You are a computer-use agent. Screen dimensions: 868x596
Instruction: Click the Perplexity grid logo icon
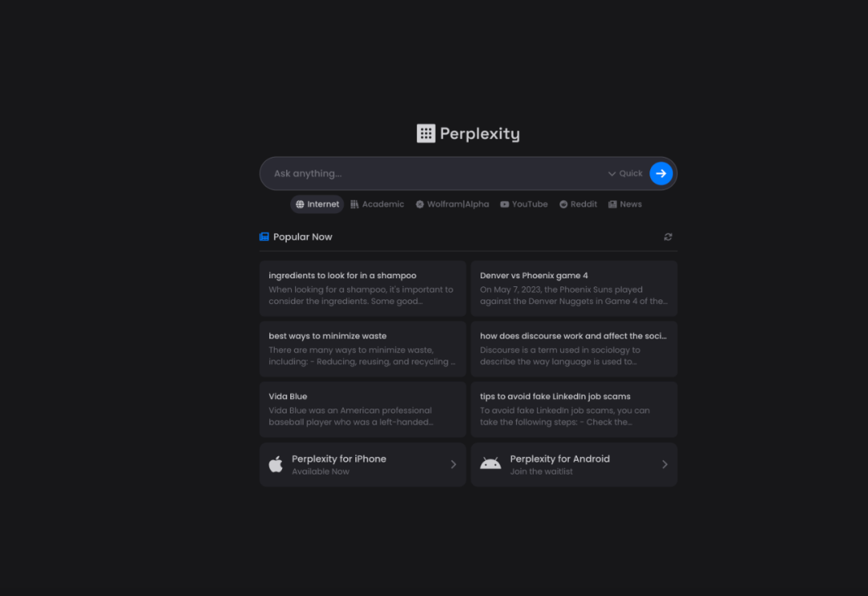pyautogui.click(x=426, y=134)
